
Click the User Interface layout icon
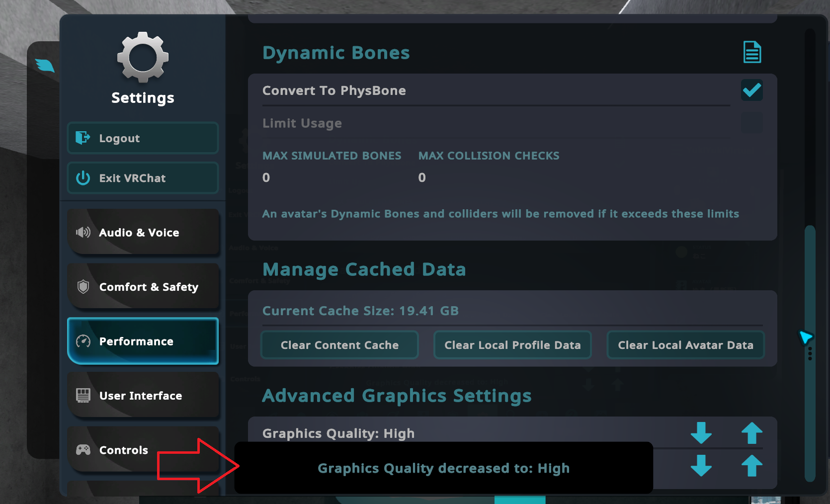point(83,396)
